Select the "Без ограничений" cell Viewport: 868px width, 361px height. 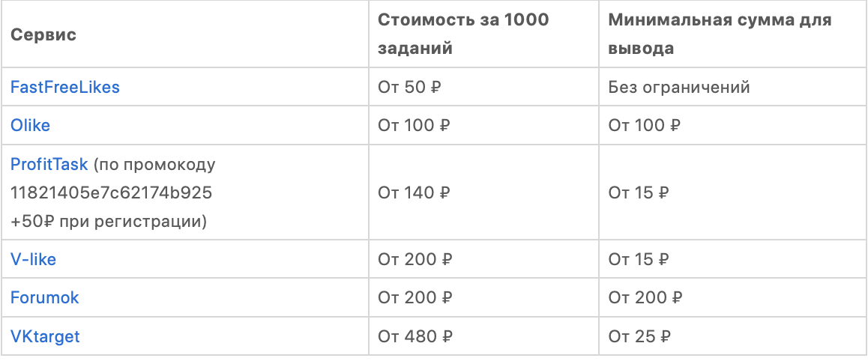[679, 87]
